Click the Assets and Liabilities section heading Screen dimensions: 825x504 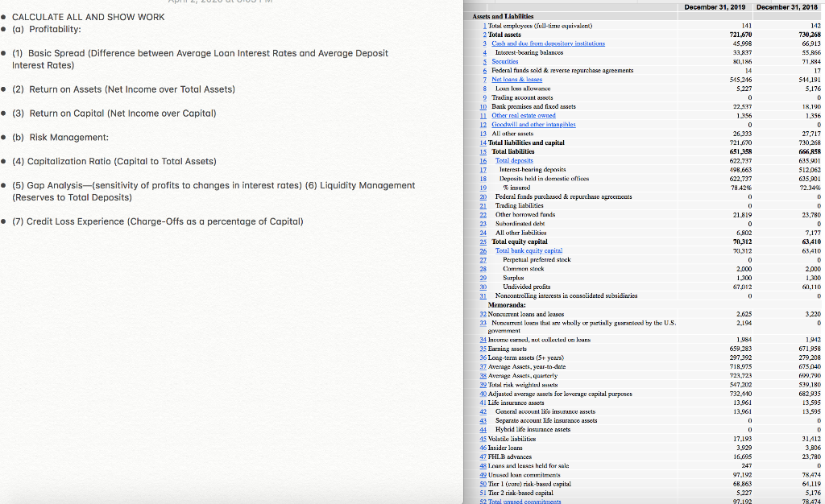pyautogui.click(x=503, y=16)
